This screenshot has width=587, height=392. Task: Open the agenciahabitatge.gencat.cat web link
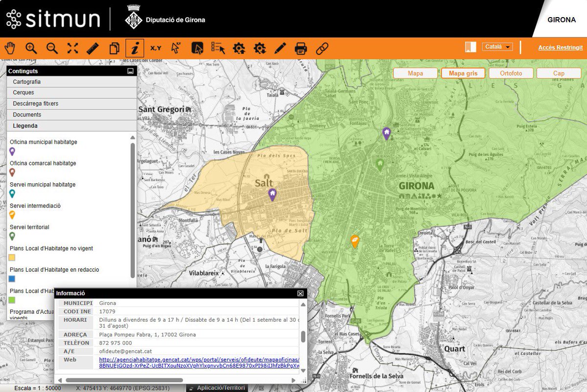[199, 362]
